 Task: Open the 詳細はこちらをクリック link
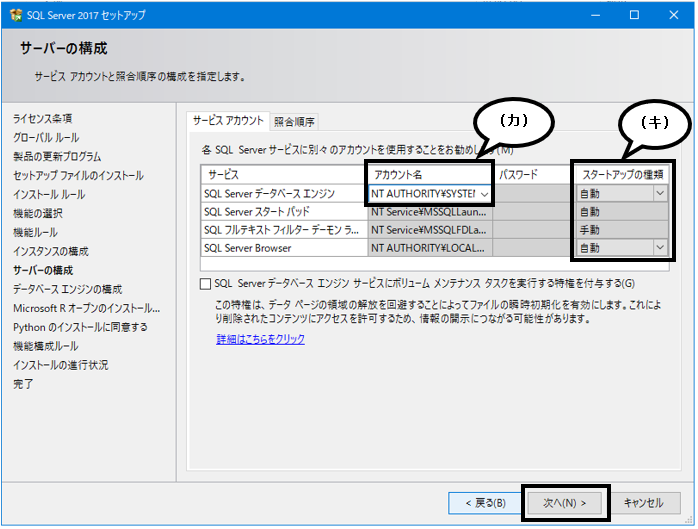tap(260, 339)
